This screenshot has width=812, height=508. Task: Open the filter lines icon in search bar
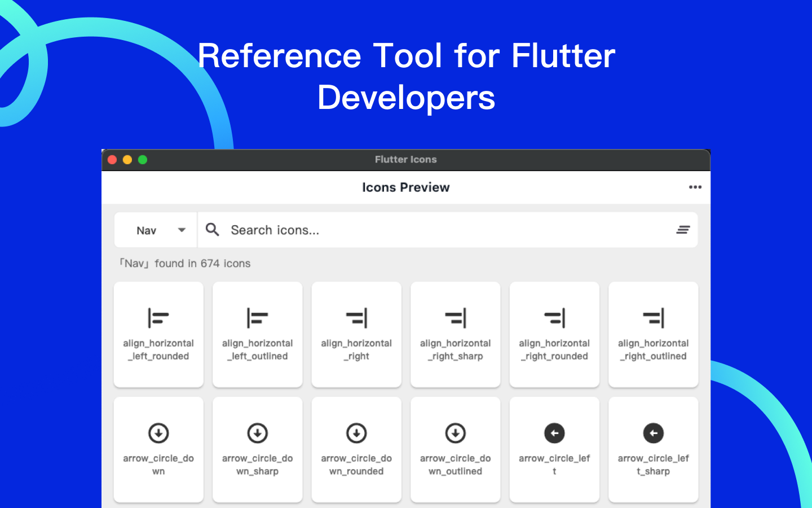(x=683, y=230)
